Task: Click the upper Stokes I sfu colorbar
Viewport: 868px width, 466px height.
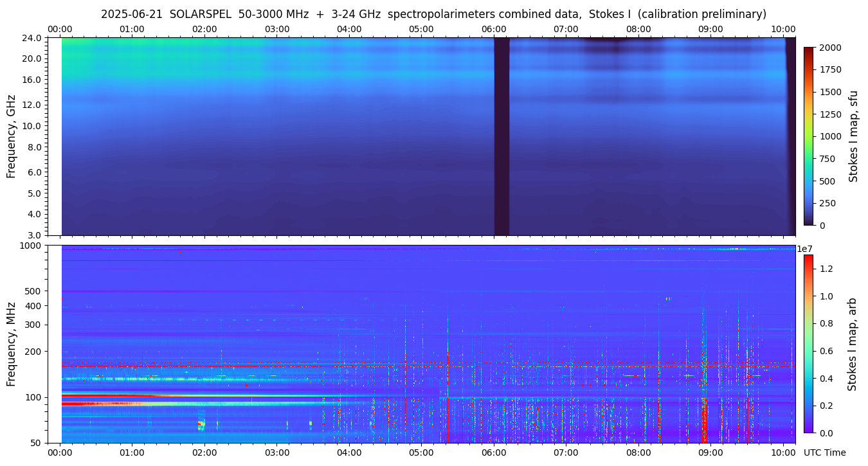Action: pyautogui.click(x=809, y=136)
